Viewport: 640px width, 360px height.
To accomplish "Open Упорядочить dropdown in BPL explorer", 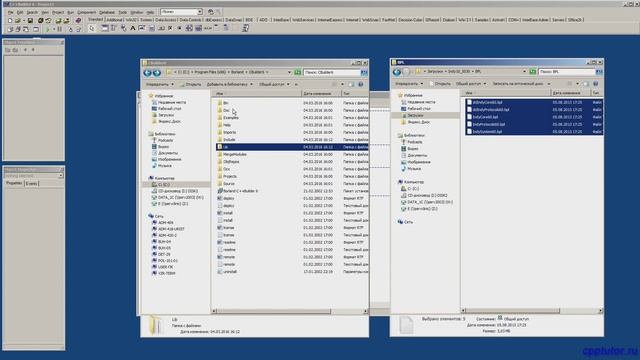I will (409, 84).
